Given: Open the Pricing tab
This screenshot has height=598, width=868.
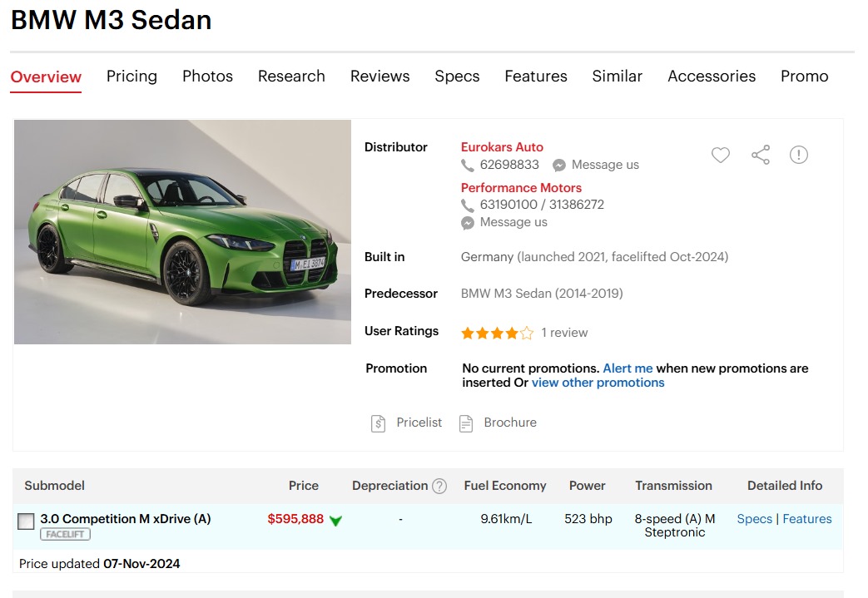Looking at the screenshot, I should tap(131, 77).
